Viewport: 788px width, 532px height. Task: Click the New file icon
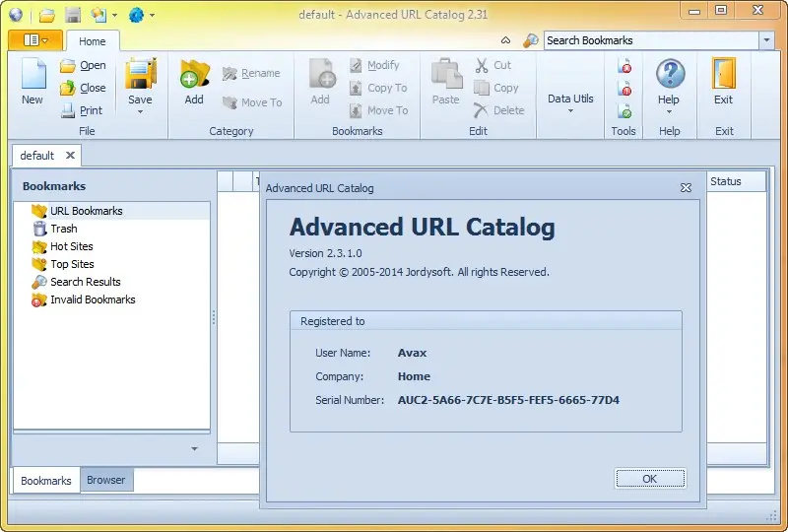click(33, 74)
